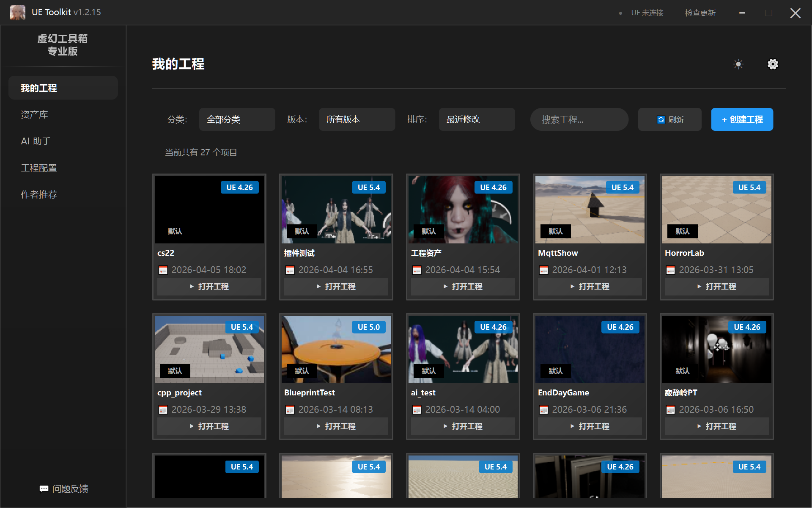The width and height of the screenshot is (812, 508).
Task: Click the UE 5.0 badge on BlueprintTest
Action: (x=369, y=327)
